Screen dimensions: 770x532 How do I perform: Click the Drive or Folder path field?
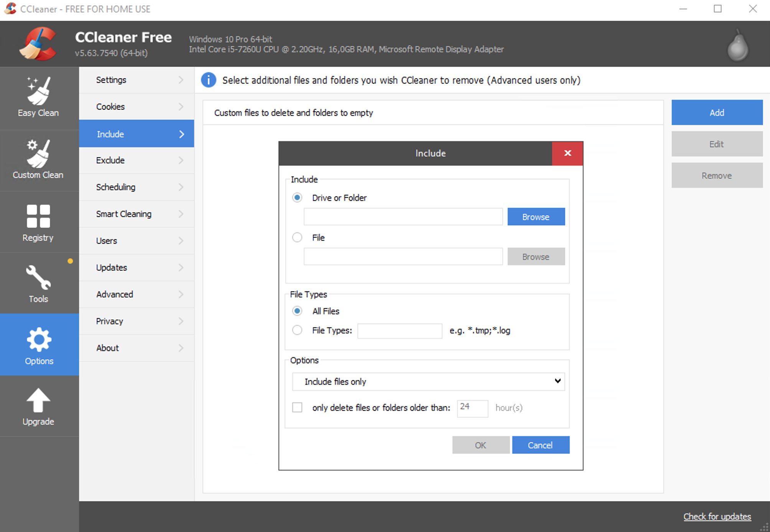[403, 217]
